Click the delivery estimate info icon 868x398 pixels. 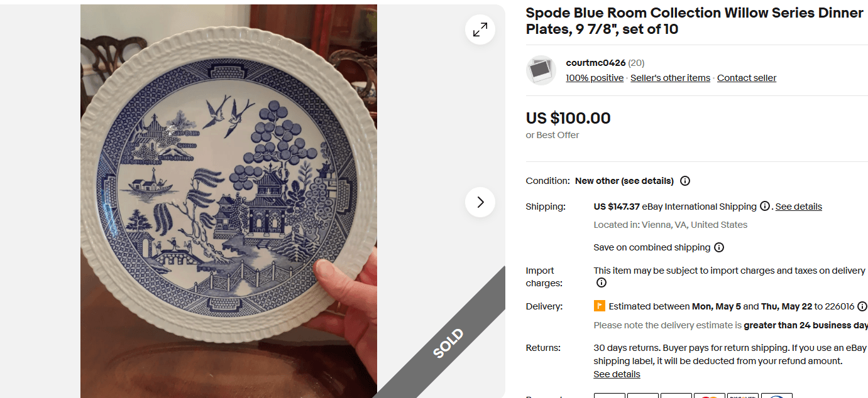click(x=862, y=306)
